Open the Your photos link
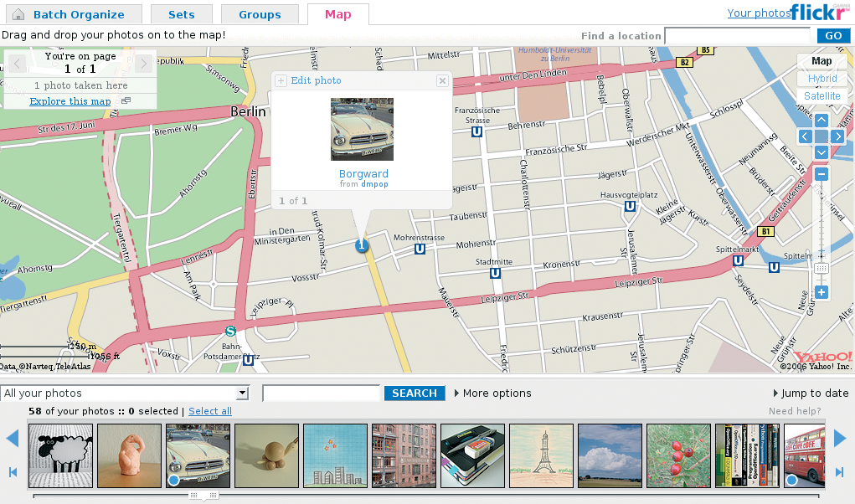This screenshot has height=504, width=855. coord(759,13)
